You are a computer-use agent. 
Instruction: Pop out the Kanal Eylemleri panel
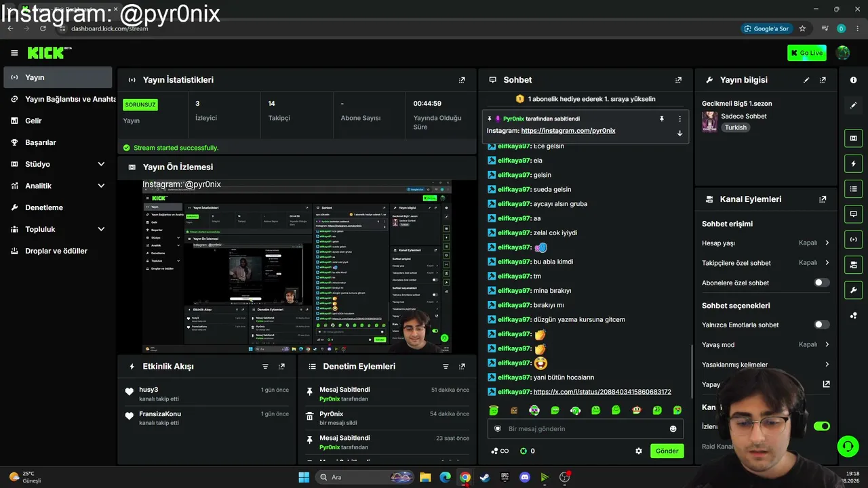(823, 199)
